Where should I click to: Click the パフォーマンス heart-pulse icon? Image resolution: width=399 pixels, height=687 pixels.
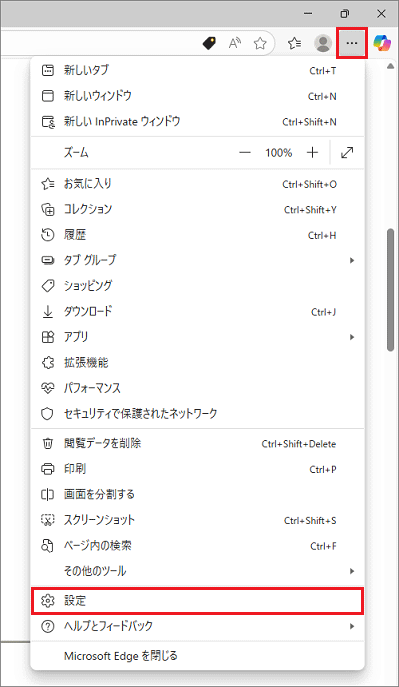47,388
